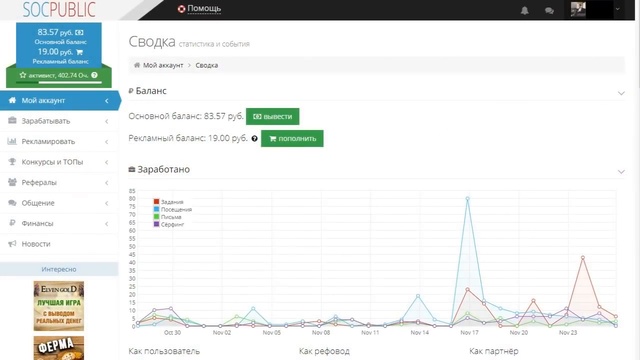Open the Финансы sidebar menu

(59, 223)
